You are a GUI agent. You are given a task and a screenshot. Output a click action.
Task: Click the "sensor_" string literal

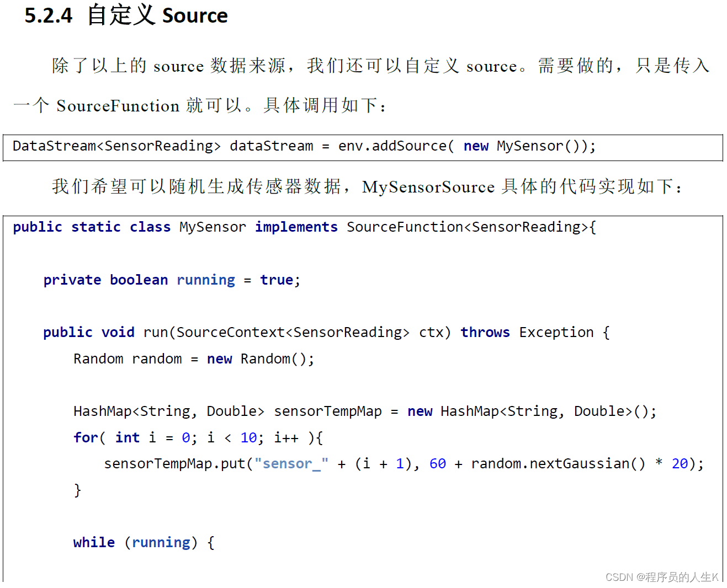pyautogui.click(x=291, y=464)
